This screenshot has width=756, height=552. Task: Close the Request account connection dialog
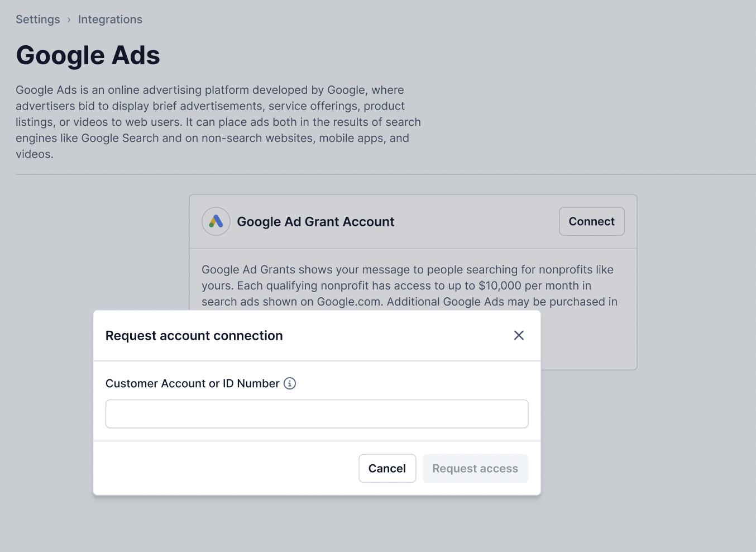point(519,335)
